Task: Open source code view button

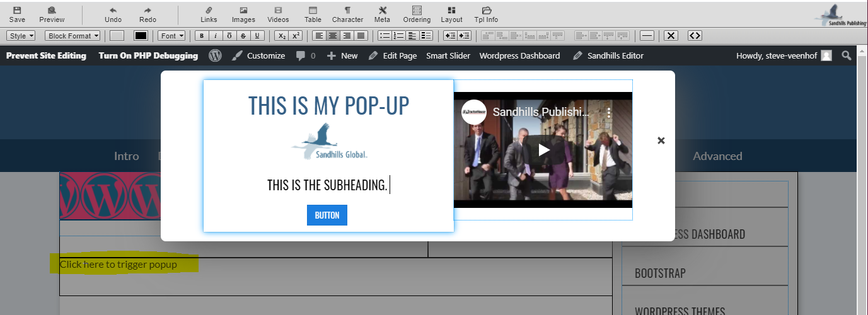Action: coord(695,36)
